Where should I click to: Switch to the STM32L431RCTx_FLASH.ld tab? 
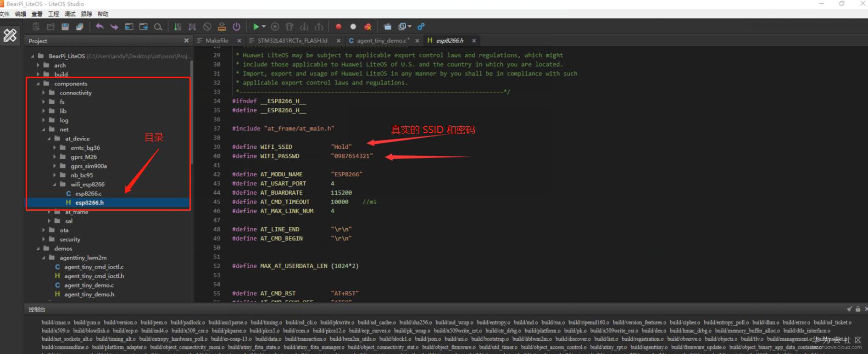pyautogui.click(x=292, y=40)
